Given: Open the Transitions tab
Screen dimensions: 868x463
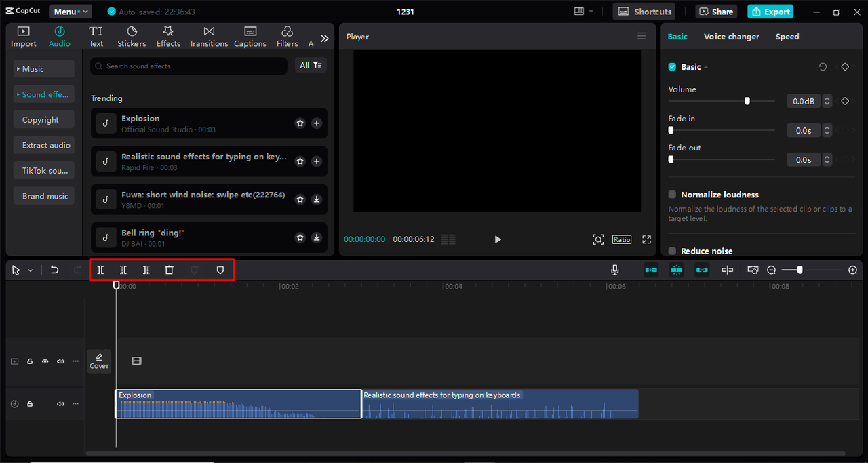Looking at the screenshot, I should coord(209,37).
